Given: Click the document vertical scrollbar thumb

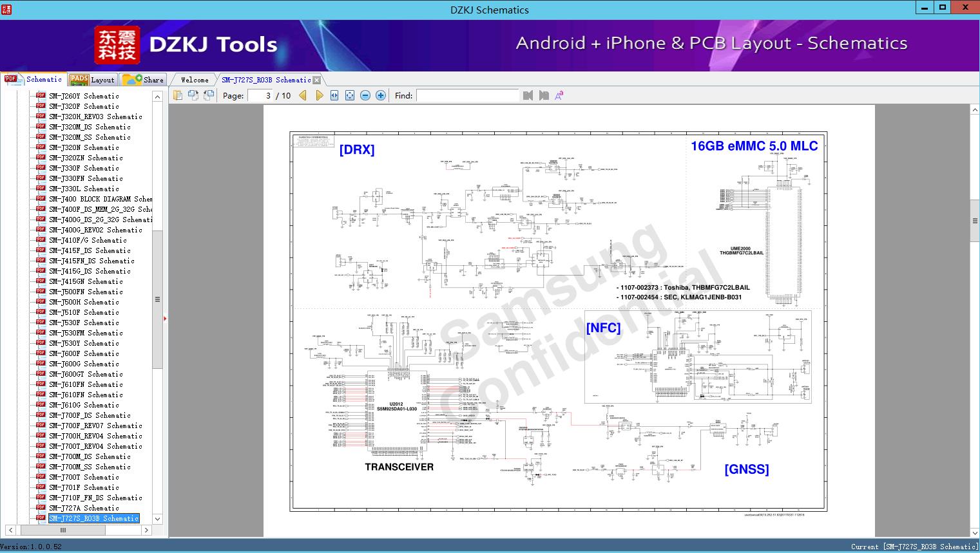Looking at the screenshot, I should (x=975, y=221).
